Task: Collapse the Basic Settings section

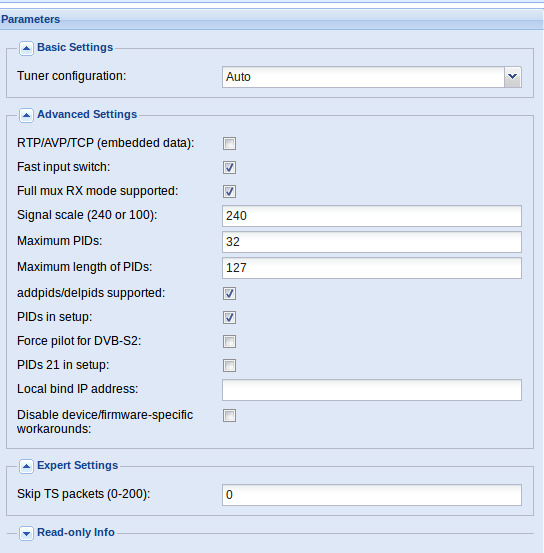Action: (26, 48)
